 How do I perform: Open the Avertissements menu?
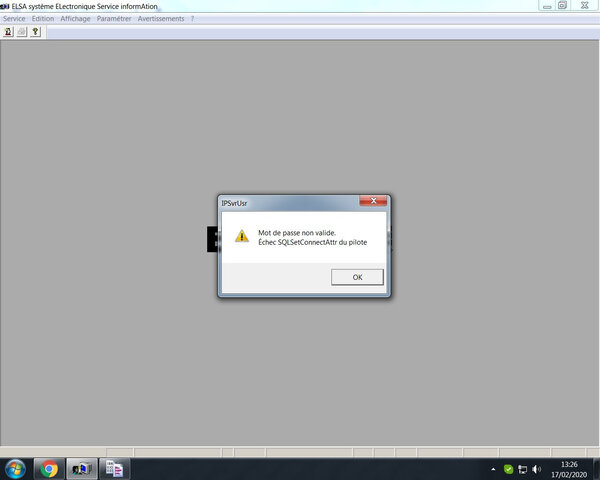tap(161, 19)
